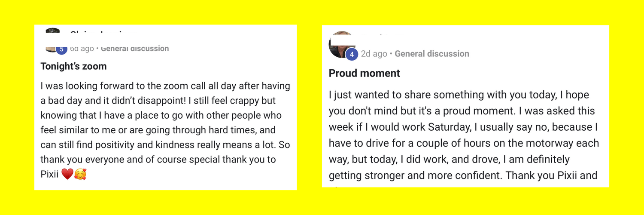
Task: Click the blue level 4 badge
Action: (x=352, y=54)
